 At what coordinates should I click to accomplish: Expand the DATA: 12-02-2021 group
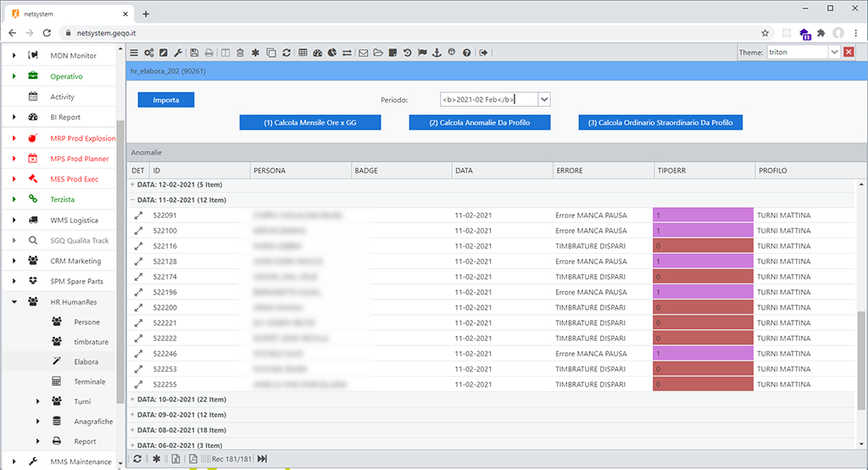click(x=132, y=184)
